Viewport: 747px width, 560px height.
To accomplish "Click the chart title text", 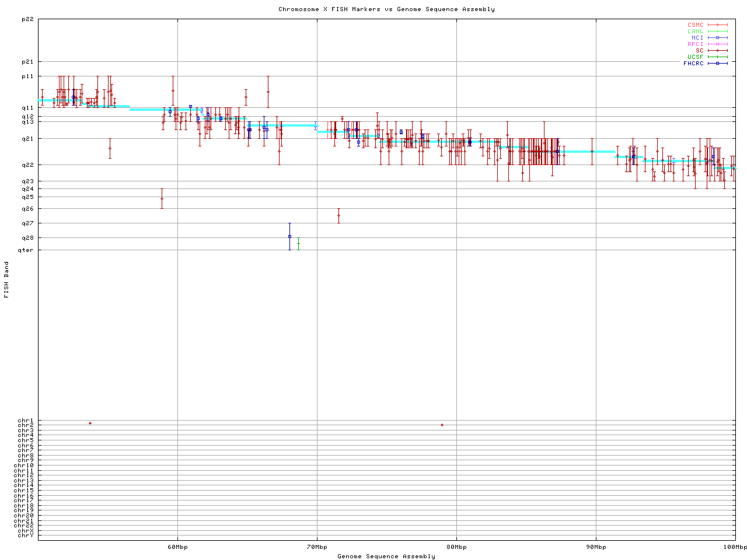I will pos(386,9).
